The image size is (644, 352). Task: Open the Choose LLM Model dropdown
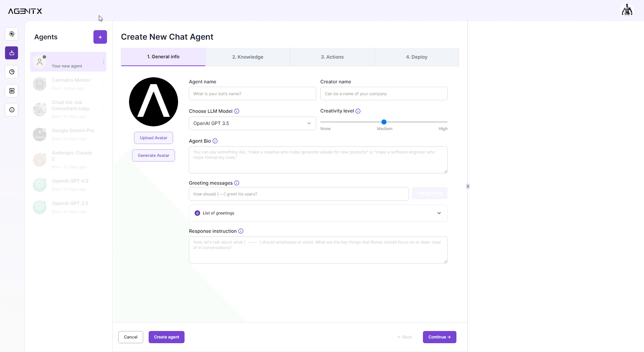(x=252, y=123)
